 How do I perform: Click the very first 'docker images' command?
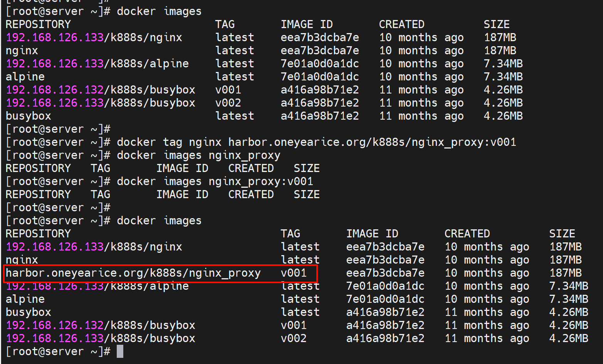(x=159, y=12)
